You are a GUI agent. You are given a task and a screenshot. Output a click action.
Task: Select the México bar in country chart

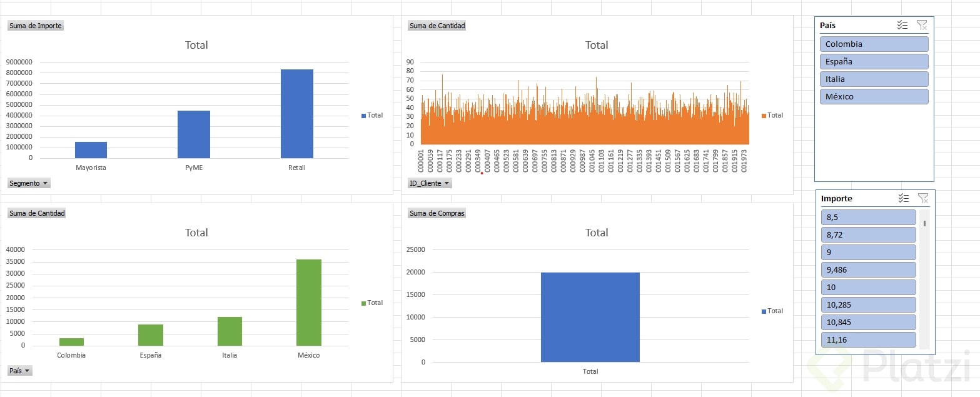tap(309, 303)
